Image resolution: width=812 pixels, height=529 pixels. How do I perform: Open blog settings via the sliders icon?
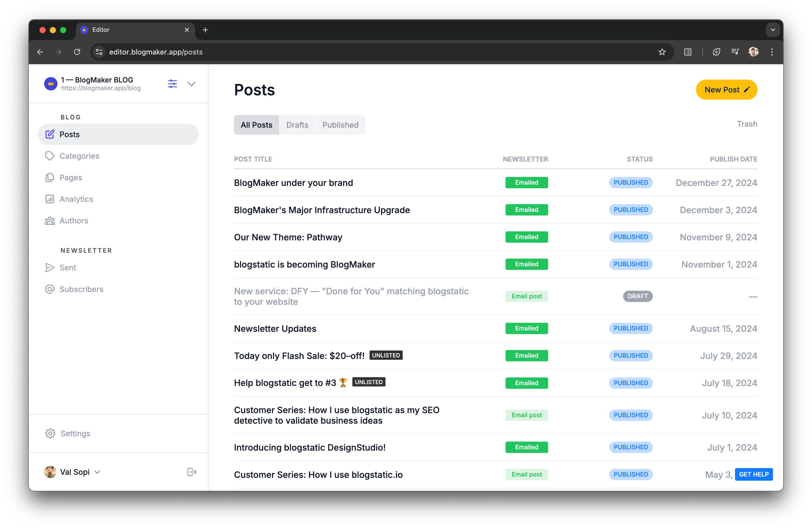coord(172,84)
